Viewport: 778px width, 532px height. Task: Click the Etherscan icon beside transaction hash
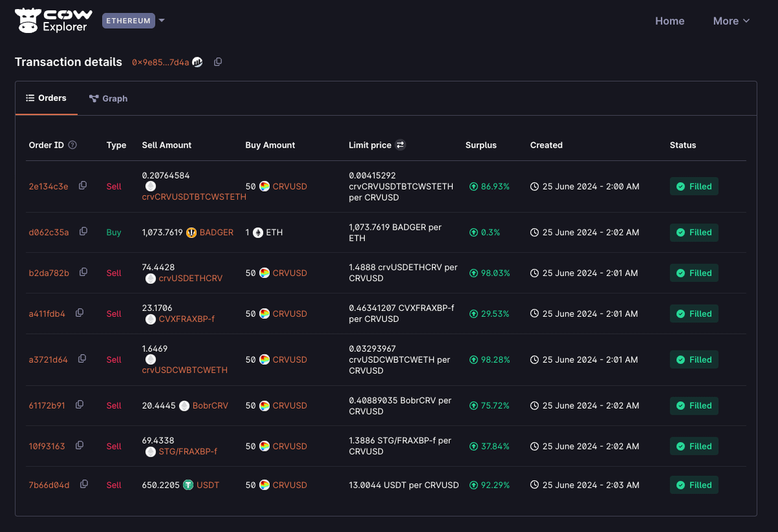(198, 62)
